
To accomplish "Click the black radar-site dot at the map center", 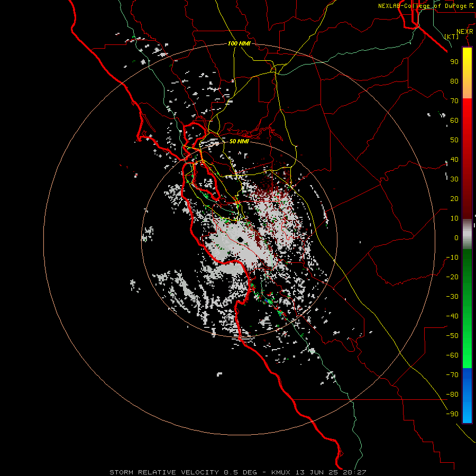I will coord(241,240).
